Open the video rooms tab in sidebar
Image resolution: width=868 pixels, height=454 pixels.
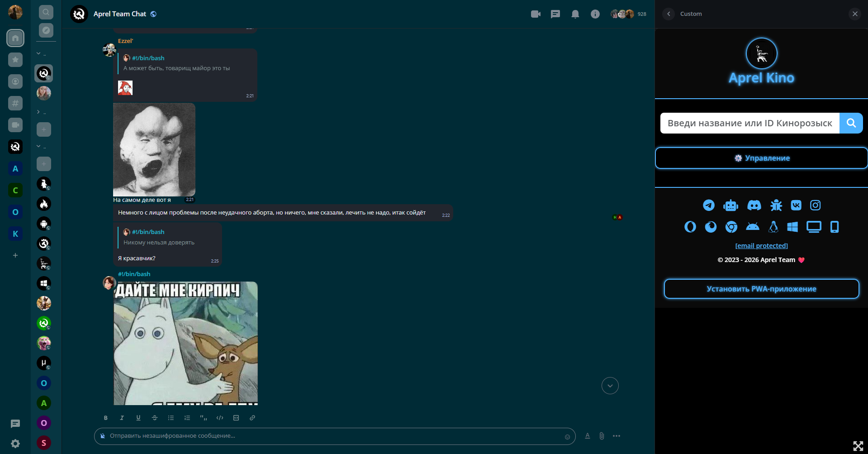15,125
